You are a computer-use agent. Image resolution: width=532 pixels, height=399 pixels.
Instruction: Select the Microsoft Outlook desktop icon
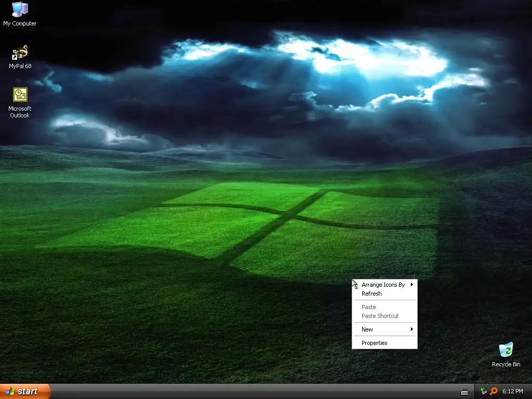point(20,103)
